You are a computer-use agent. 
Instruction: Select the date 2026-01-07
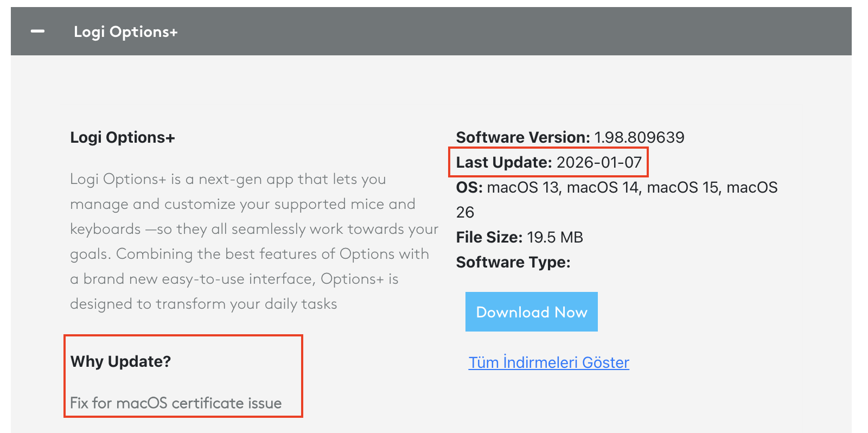tap(599, 162)
